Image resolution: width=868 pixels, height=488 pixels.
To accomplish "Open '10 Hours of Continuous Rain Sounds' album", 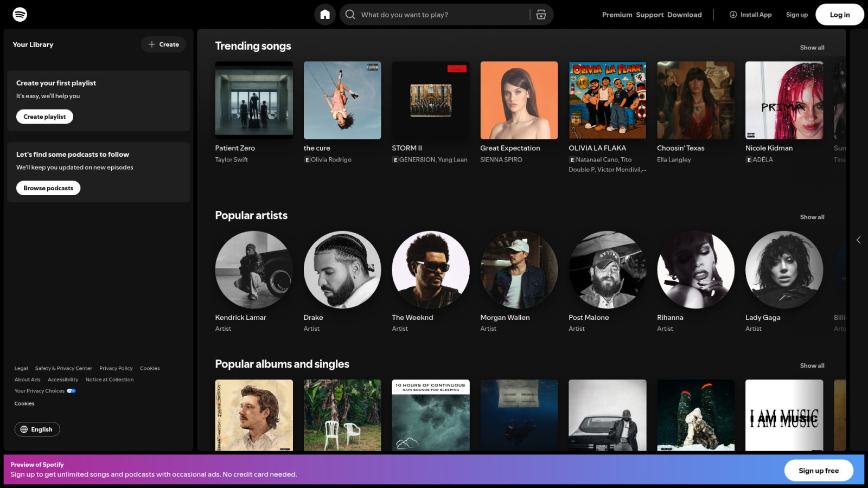I will [431, 415].
